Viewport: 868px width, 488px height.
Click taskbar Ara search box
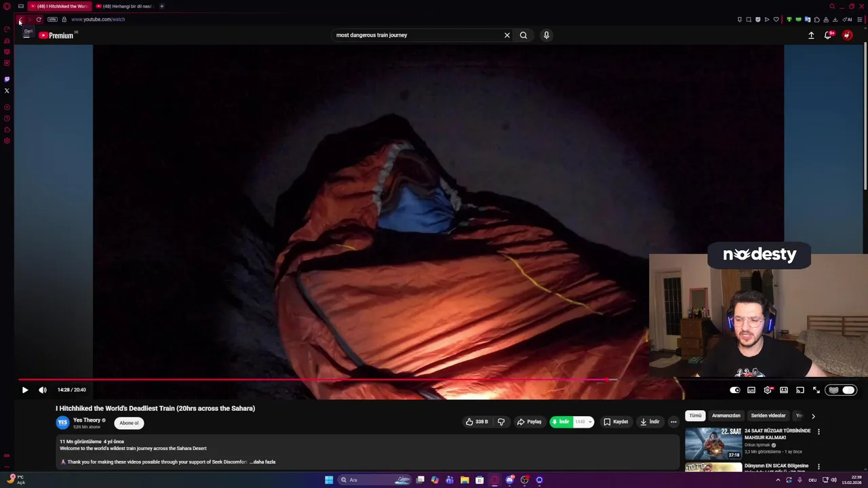(x=374, y=480)
